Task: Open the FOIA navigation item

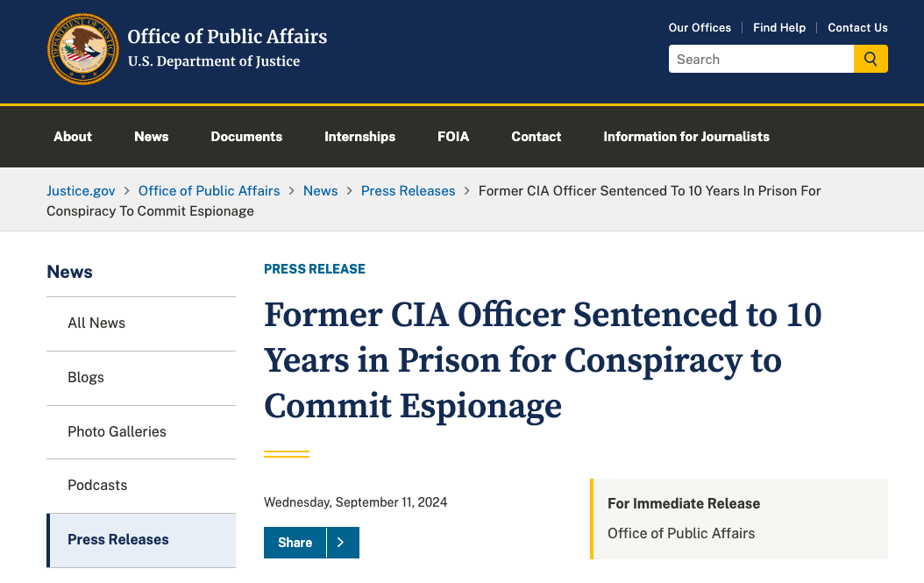Action: [x=453, y=137]
